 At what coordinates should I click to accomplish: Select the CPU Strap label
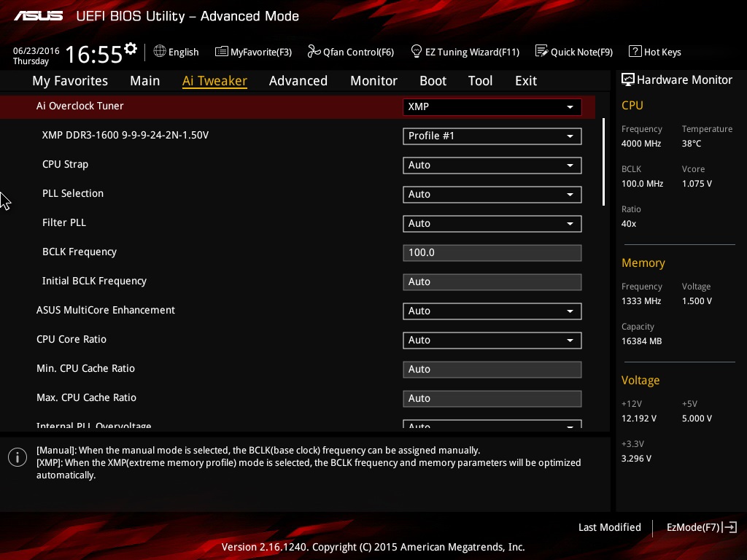65,164
